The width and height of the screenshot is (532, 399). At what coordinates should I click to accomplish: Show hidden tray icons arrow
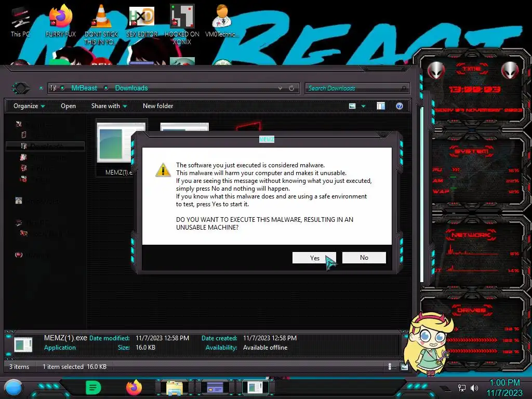pyautogui.click(x=446, y=389)
